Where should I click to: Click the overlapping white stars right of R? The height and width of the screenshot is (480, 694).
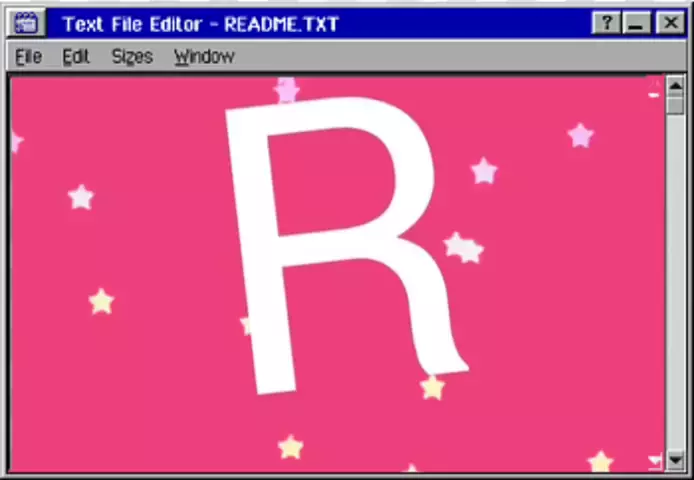[463, 247]
